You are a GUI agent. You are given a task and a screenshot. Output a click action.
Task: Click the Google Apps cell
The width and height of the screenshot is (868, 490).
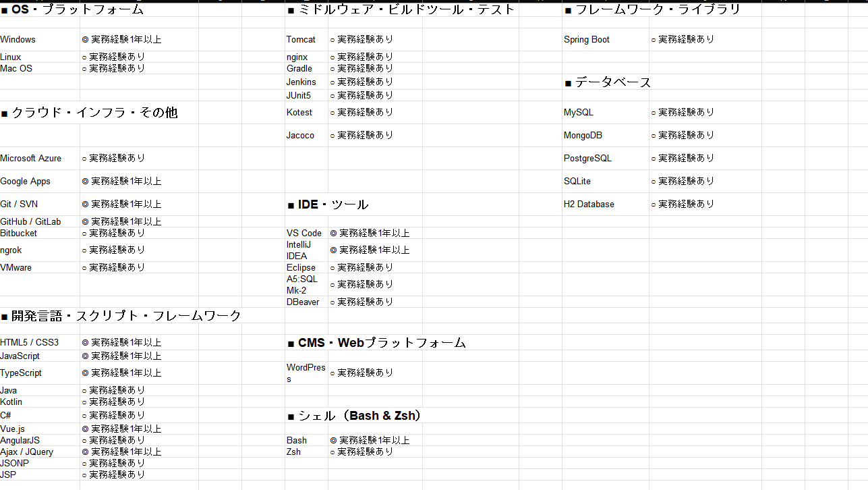(x=40, y=182)
